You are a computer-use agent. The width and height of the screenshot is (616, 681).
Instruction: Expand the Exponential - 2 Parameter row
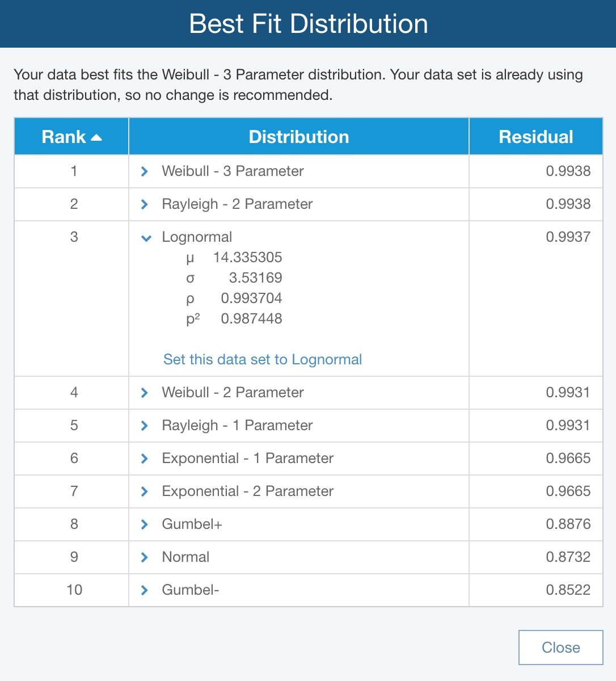[x=145, y=491]
